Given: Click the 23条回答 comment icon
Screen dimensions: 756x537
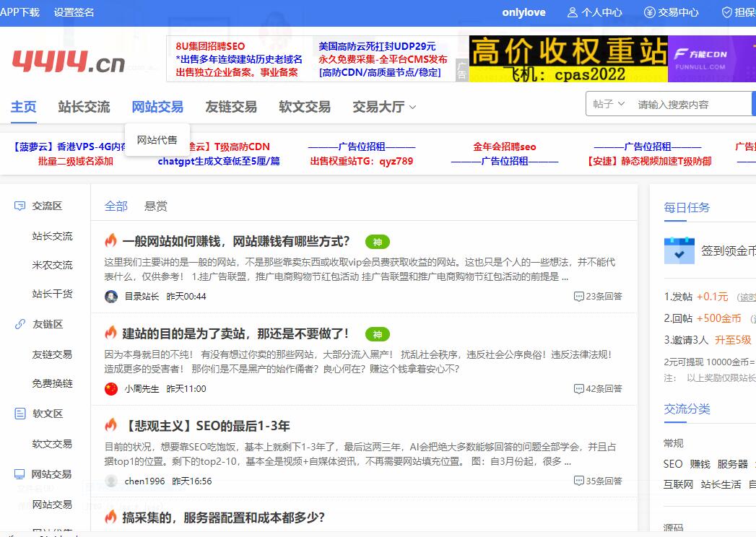Looking at the screenshot, I should [x=578, y=297].
